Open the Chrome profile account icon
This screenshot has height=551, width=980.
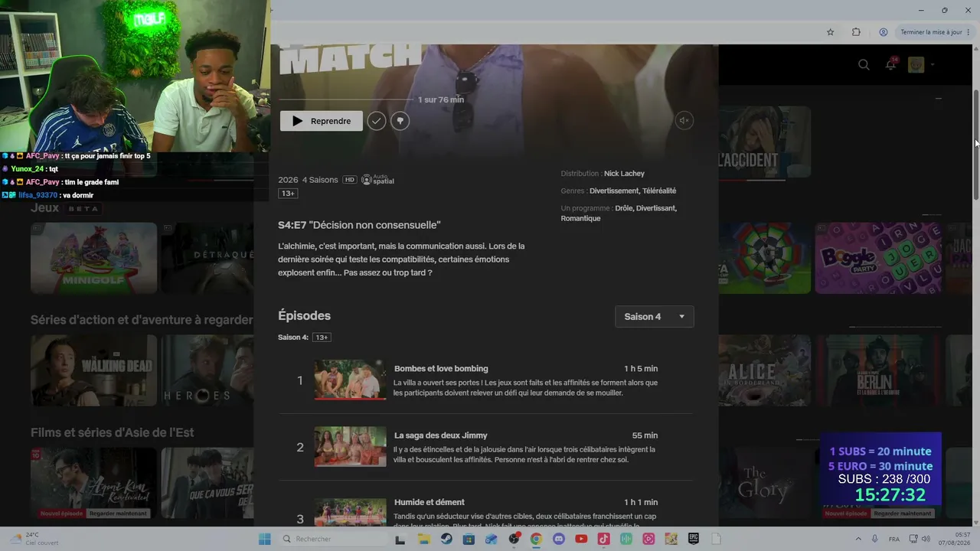[x=884, y=32]
